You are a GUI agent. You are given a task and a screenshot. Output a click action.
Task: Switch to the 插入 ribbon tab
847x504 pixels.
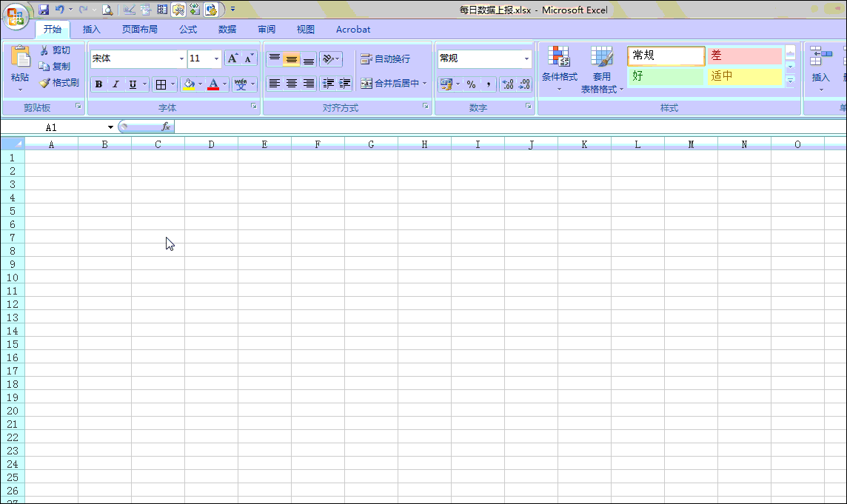[92, 30]
